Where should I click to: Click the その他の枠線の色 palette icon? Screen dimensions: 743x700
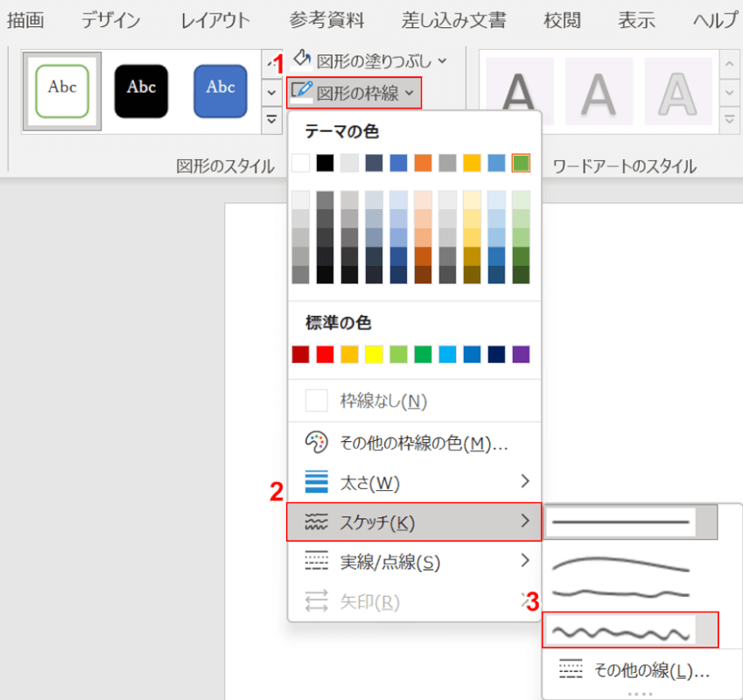[316, 442]
